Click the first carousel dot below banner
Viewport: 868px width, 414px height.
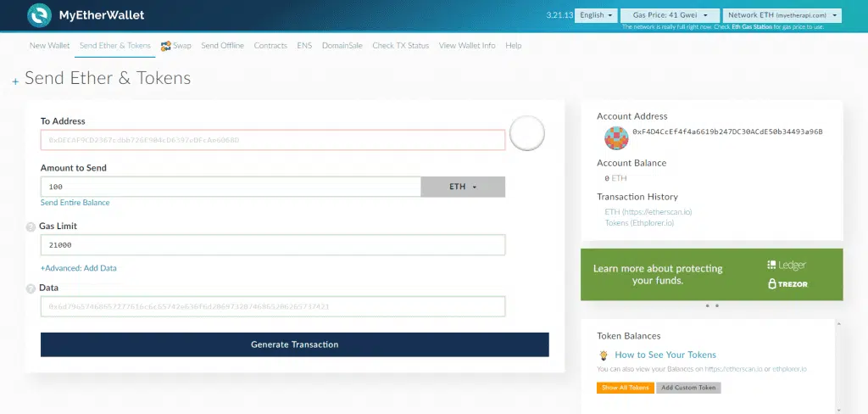(708, 306)
